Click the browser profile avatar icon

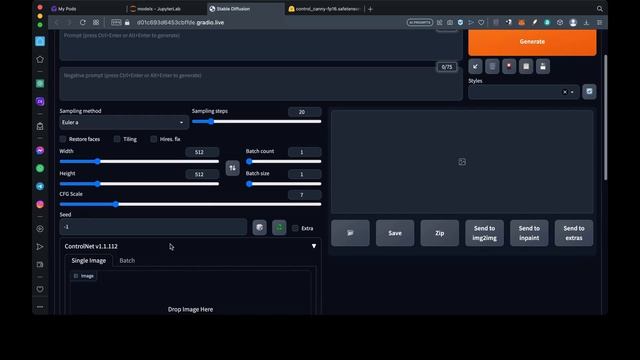click(573, 22)
